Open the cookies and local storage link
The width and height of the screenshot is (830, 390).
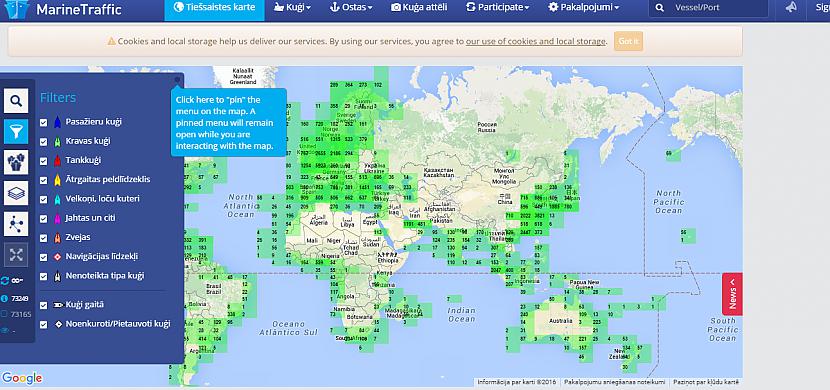(536, 41)
